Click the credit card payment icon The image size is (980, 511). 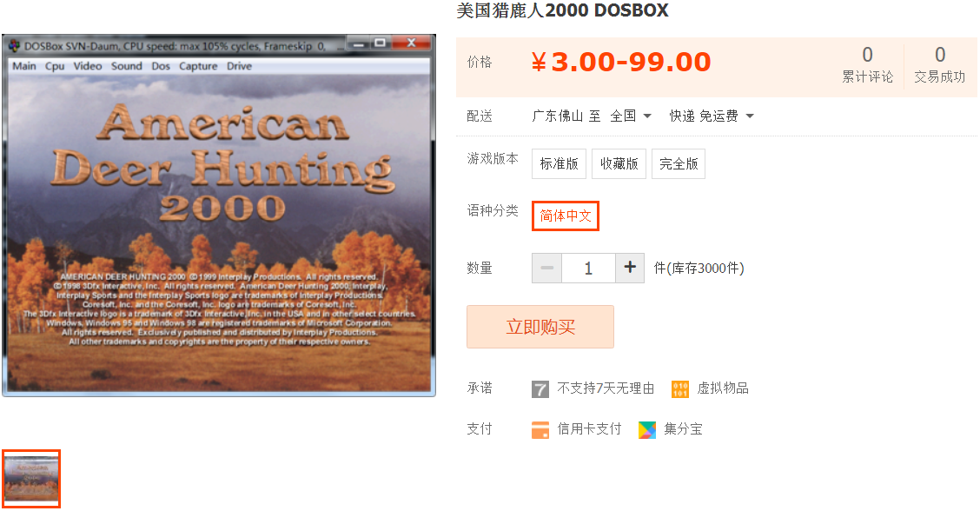pos(540,429)
